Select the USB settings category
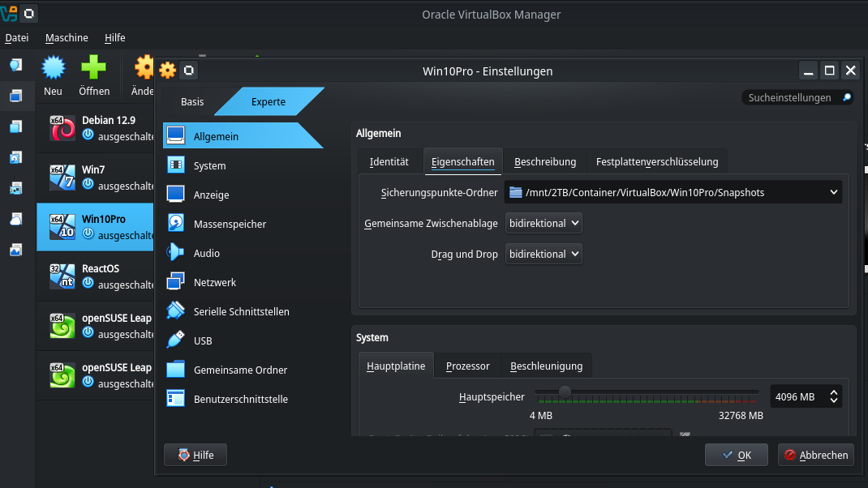 tap(203, 340)
